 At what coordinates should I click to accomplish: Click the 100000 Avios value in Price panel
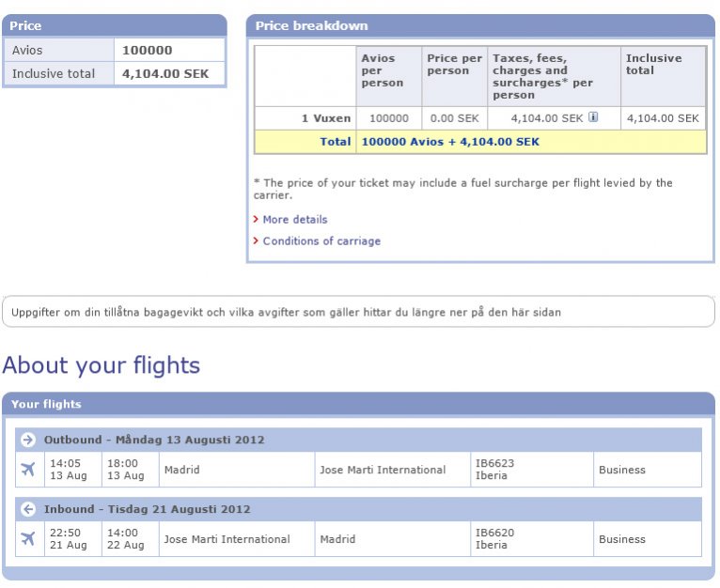pos(149,50)
